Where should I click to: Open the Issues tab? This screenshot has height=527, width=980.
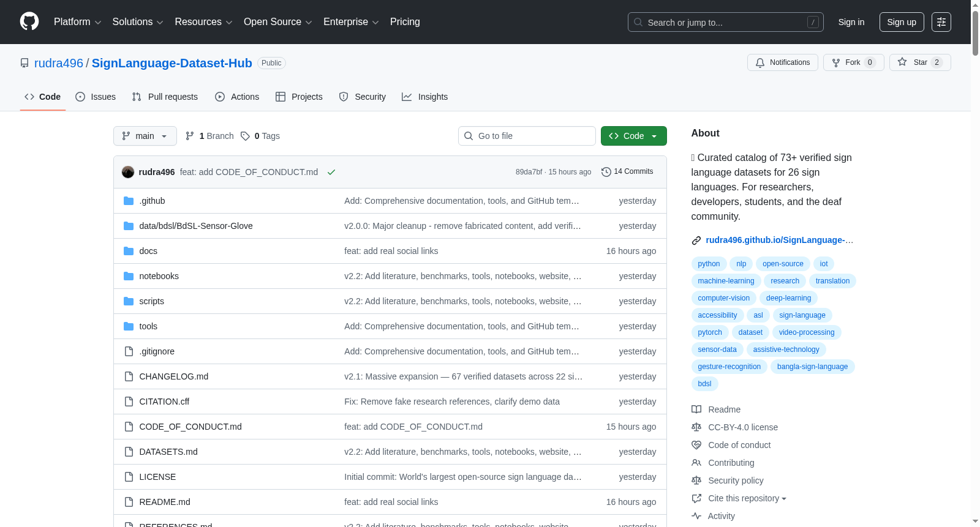click(96, 97)
